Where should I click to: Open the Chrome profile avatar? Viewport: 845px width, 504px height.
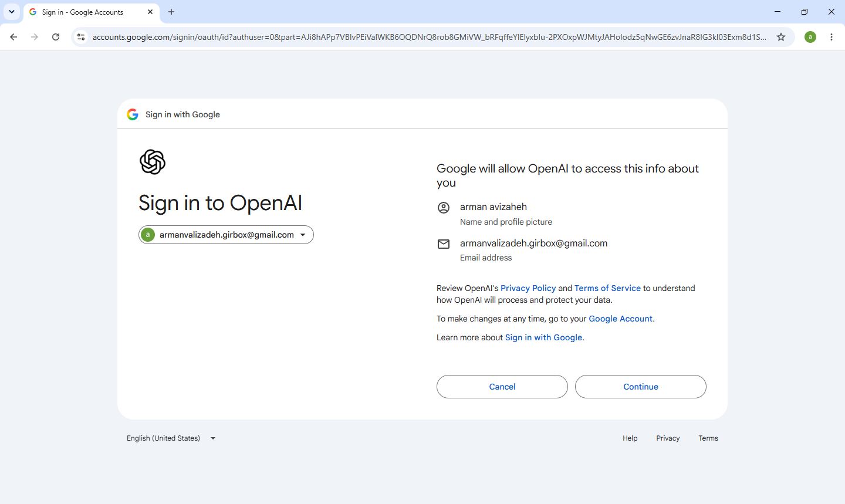tap(810, 37)
